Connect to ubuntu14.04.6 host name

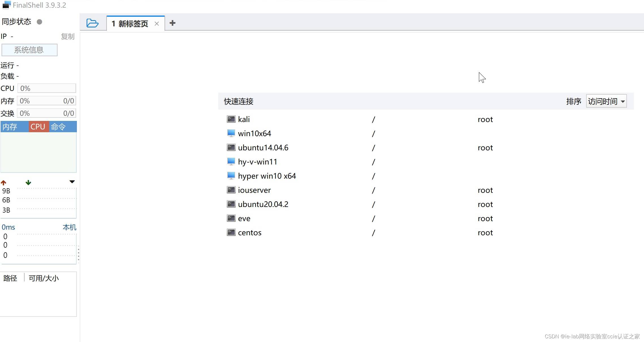[263, 148]
